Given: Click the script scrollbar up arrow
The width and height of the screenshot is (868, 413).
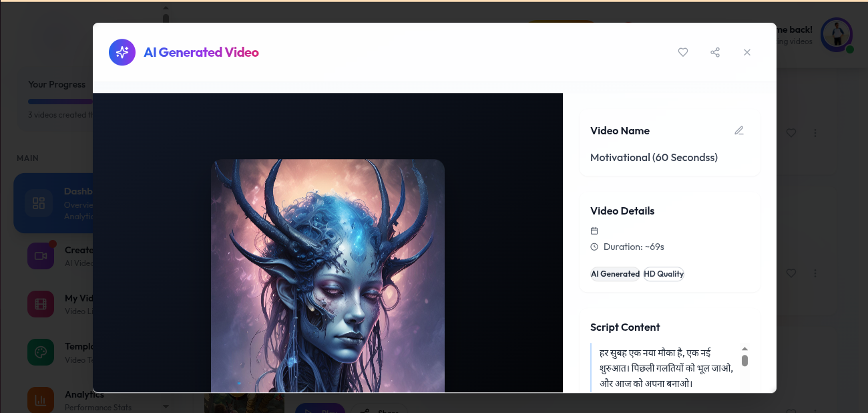Looking at the screenshot, I should tap(744, 349).
